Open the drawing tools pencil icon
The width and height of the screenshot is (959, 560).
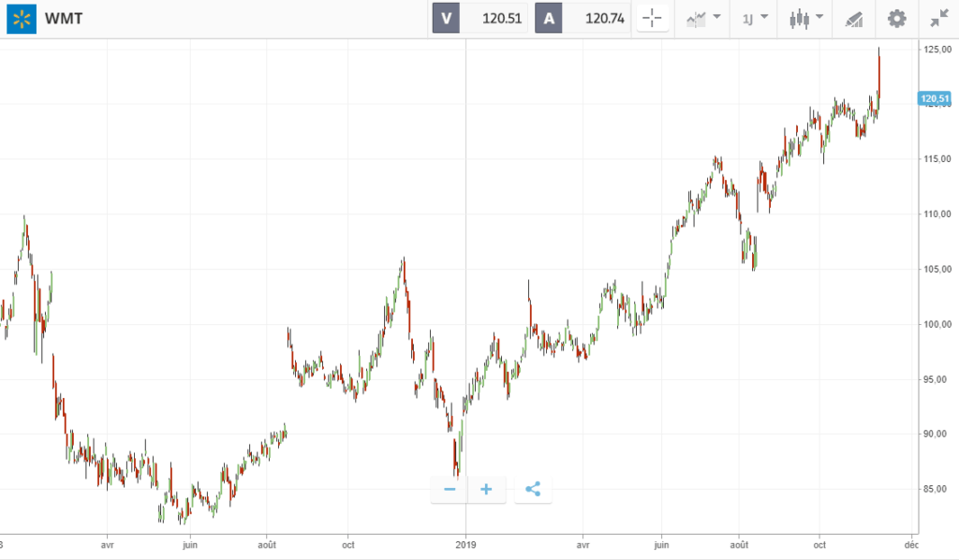point(854,20)
